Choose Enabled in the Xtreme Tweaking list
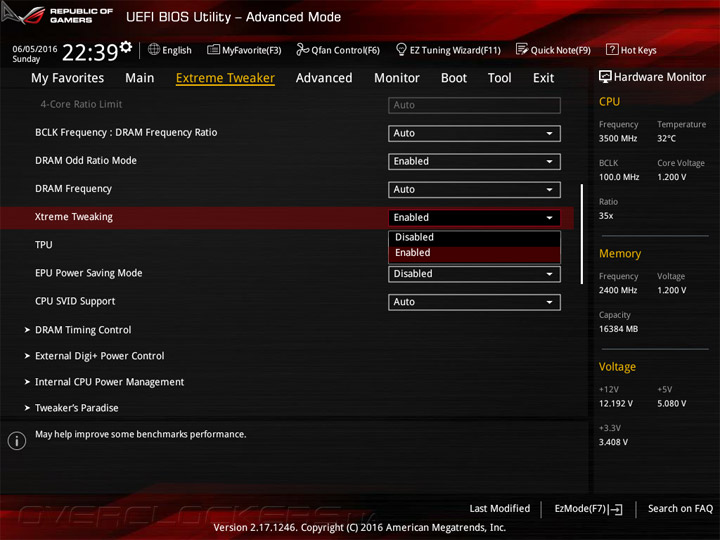720x540 pixels. coord(474,253)
